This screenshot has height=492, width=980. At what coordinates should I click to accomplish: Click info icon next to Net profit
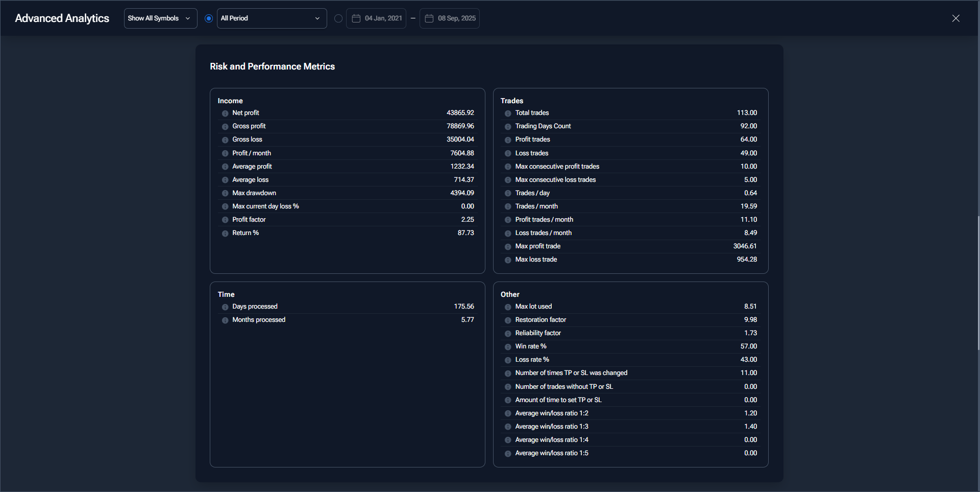click(x=225, y=113)
